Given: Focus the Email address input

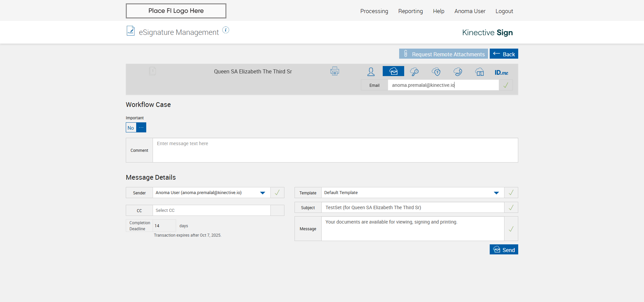Looking at the screenshot, I should 443,85.
